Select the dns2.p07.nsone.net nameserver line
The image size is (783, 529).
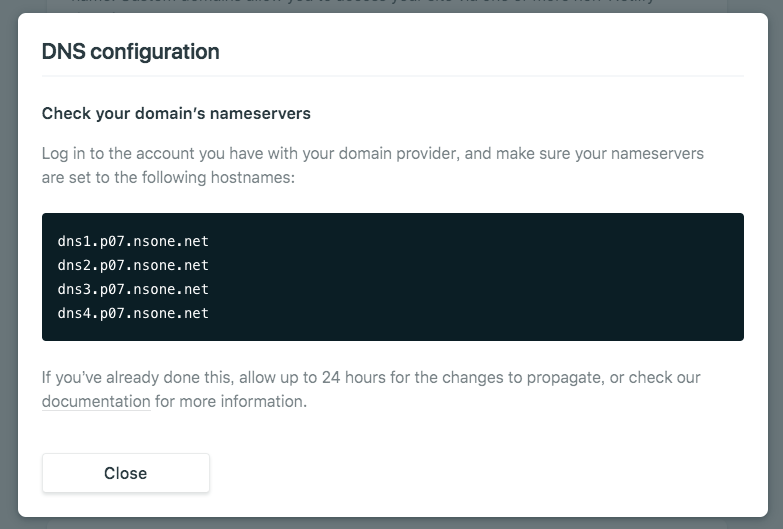coord(133,265)
